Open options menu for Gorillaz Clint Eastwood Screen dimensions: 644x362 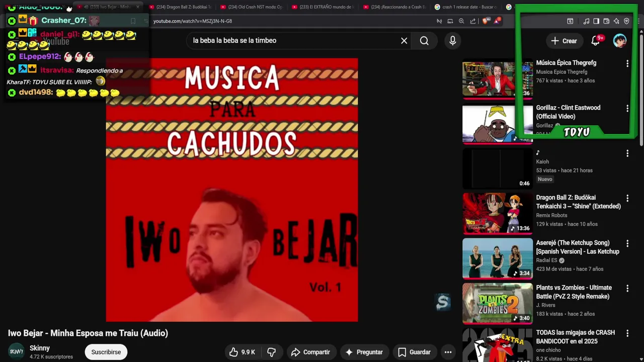pos(627,108)
